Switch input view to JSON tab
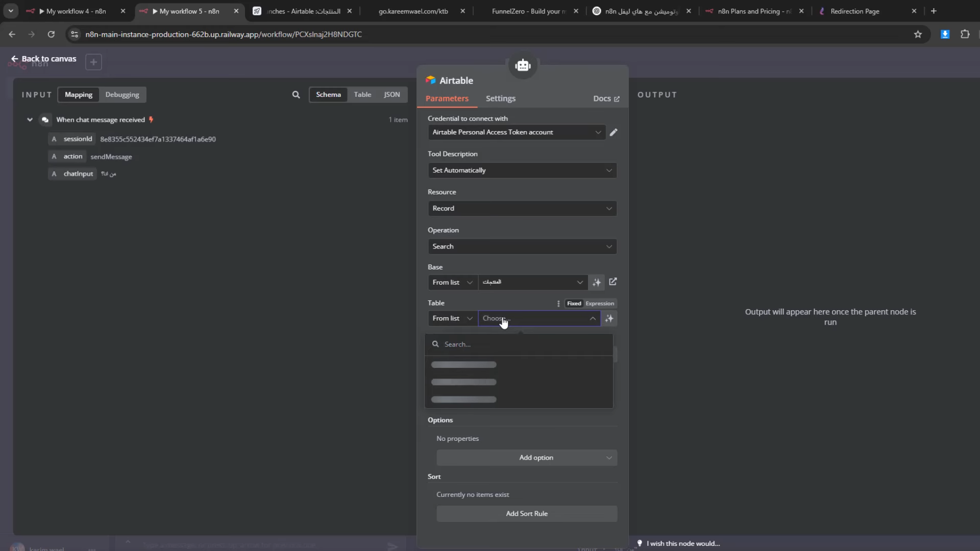Image resolution: width=980 pixels, height=551 pixels. 391,95
